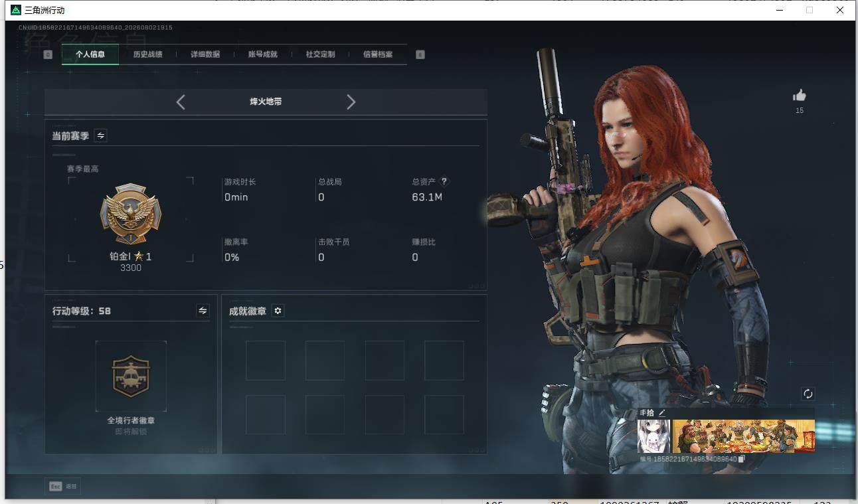Click the 烽火地带 mode selector label
Screen dimensions: 858x504
click(266, 102)
